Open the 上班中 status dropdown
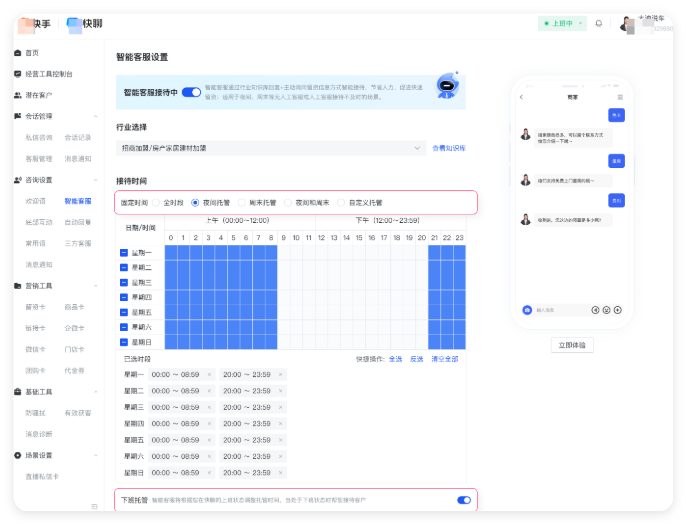 562,23
